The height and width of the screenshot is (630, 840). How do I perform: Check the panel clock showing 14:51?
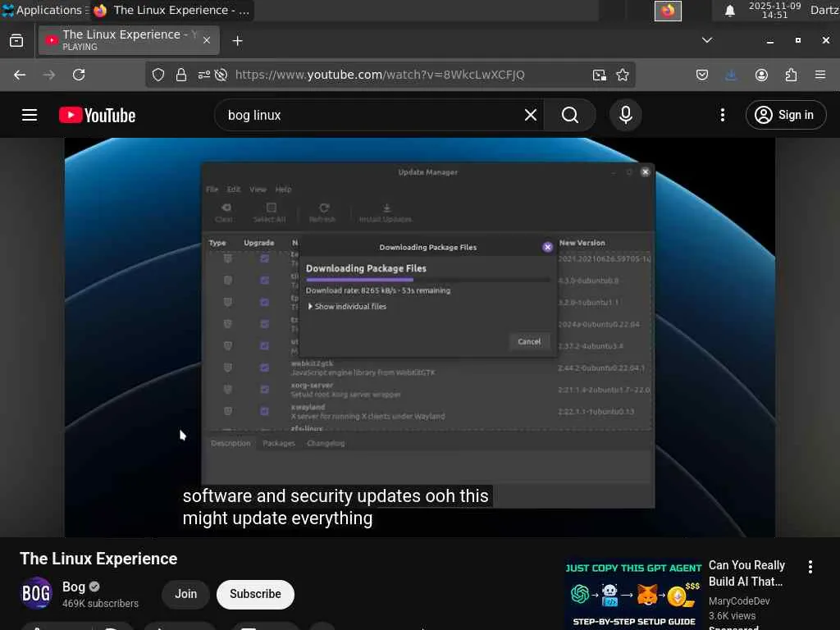774,10
